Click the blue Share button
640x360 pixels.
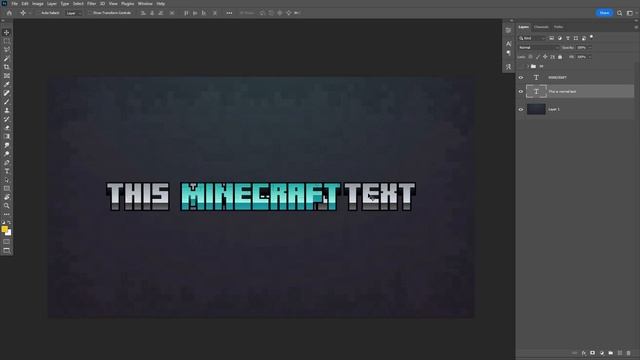point(604,13)
